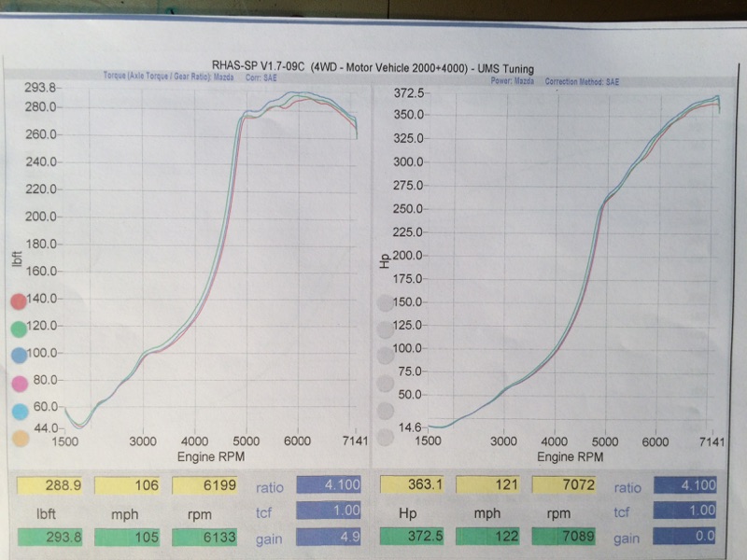Click the pink run color dot
Screen dimensions: 747x560
[20, 384]
